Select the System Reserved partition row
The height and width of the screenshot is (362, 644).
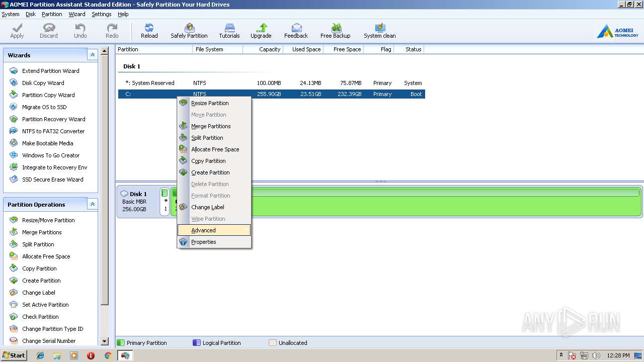272,83
